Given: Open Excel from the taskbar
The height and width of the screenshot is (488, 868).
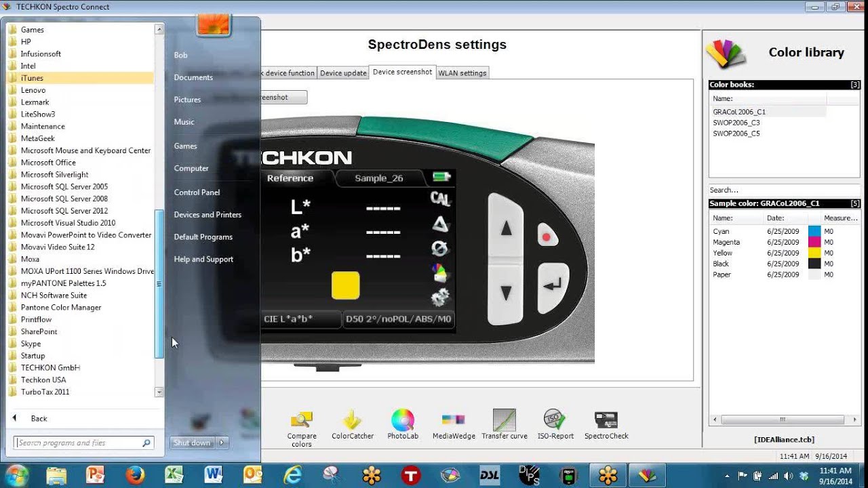Looking at the screenshot, I should click(174, 475).
